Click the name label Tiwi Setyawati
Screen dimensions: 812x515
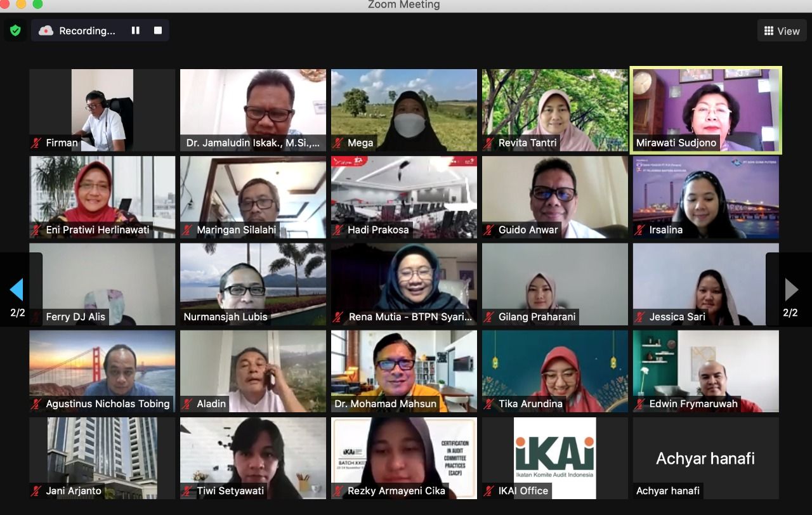230,490
